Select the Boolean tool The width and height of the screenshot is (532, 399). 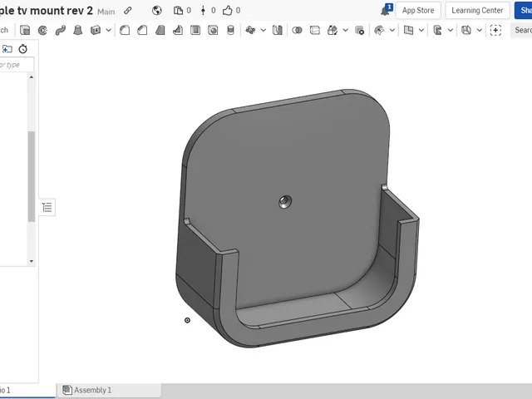(298, 30)
